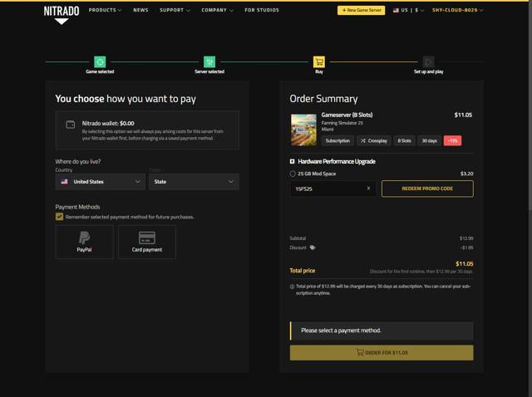Click the discount tag icon
This screenshot has height=397, width=532.
pyautogui.click(x=313, y=248)
